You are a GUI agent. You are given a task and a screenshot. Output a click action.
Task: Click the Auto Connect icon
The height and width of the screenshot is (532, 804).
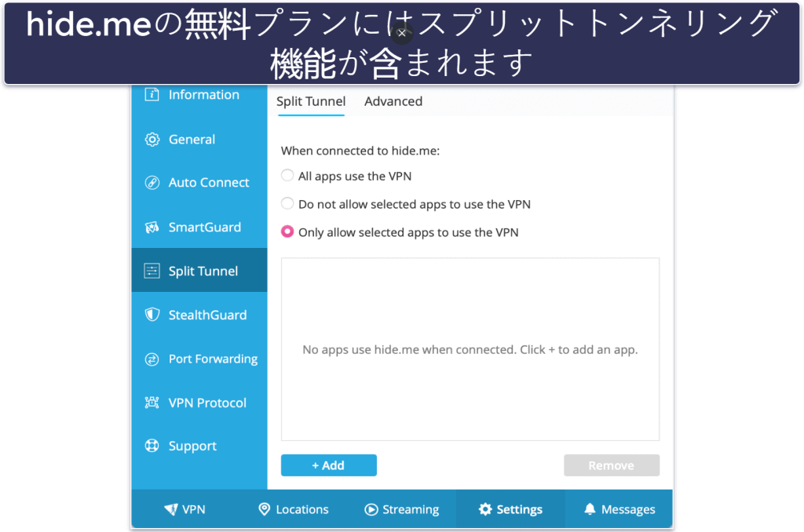click(x=152, y=183)
